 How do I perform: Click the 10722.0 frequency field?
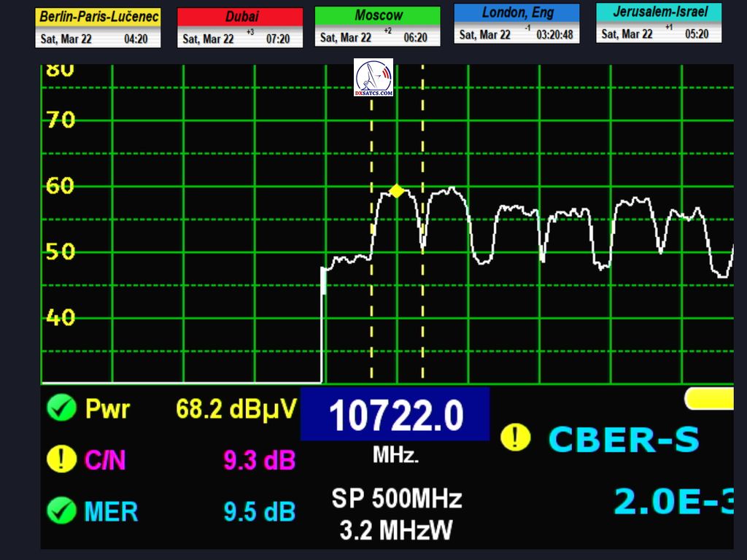[395, 415]
